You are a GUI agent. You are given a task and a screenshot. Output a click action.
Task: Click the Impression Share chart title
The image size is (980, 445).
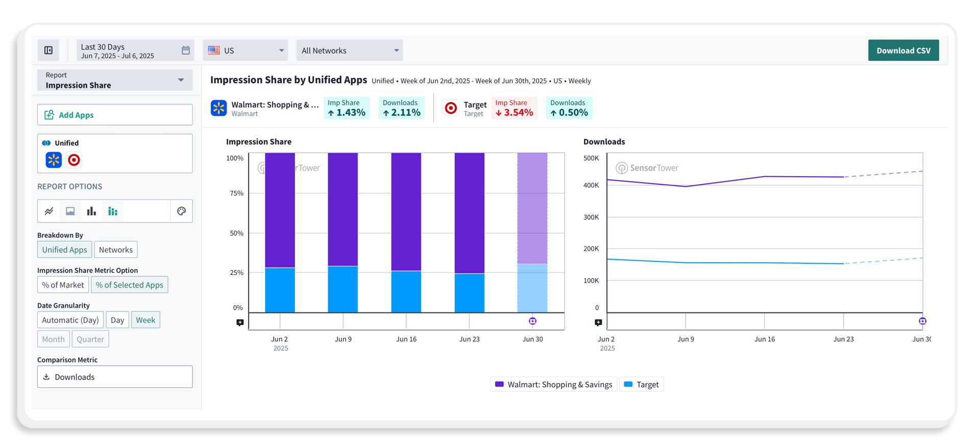click(259, 141)
